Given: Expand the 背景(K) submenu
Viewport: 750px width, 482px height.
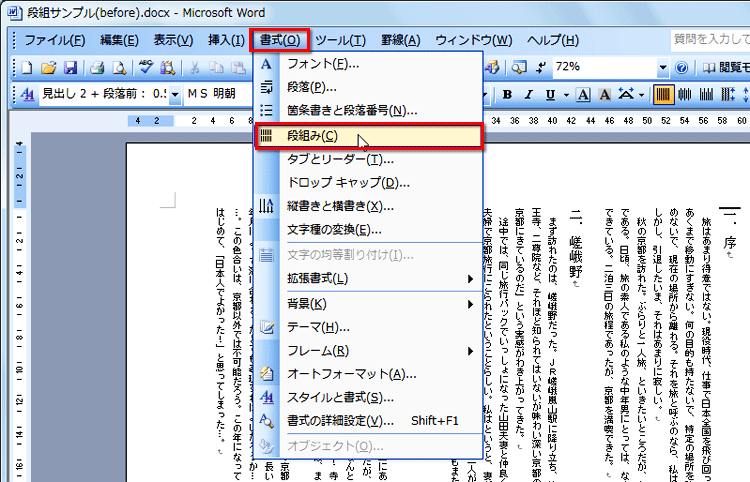Looking at the screenshot, I should 470,304.
